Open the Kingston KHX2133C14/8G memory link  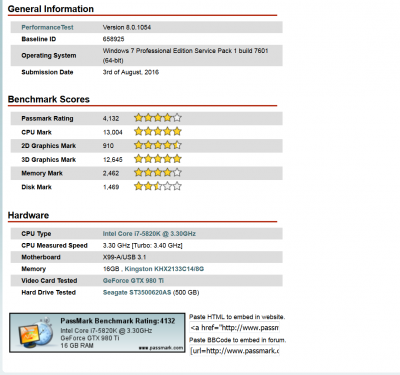pos(164,269)
